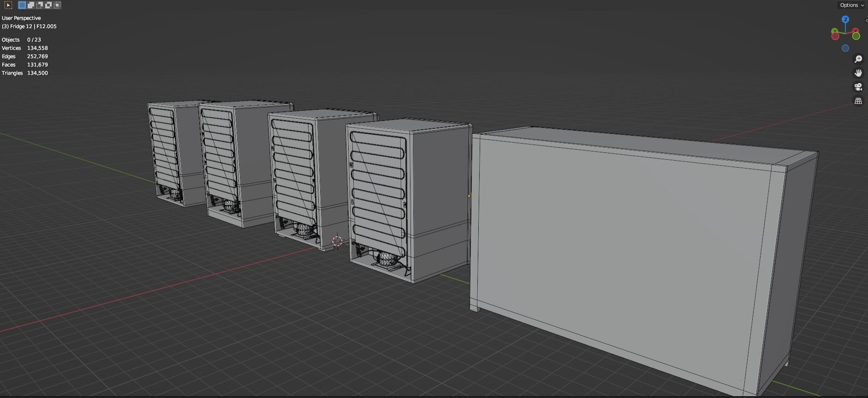Image resolution: width=868 pixels, height=398 pixels.
Task: Set selection mode to Set New Selection
Action: [x=22, y=5]
